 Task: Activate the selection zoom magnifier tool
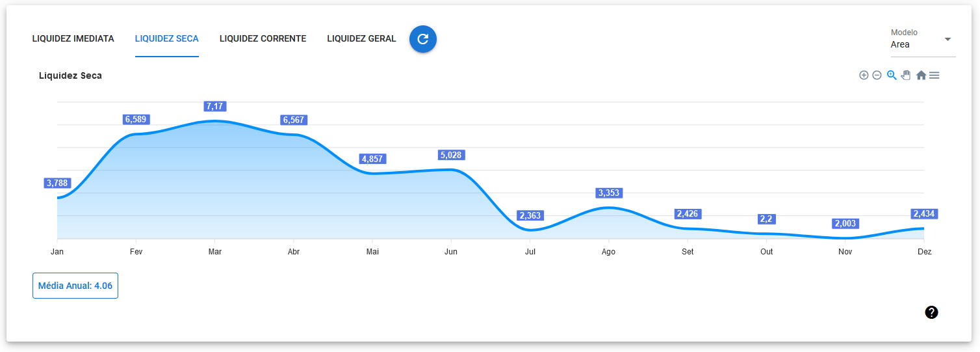(892, 75)
